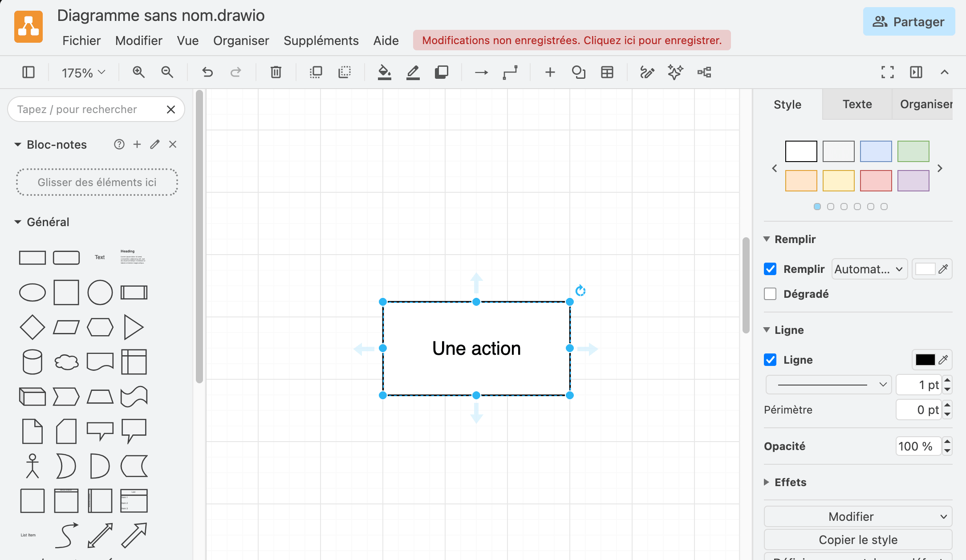The height and width of the screenshot is (560, 966).
Task: Open the Suppléments menu
Action: coord(321,41)
